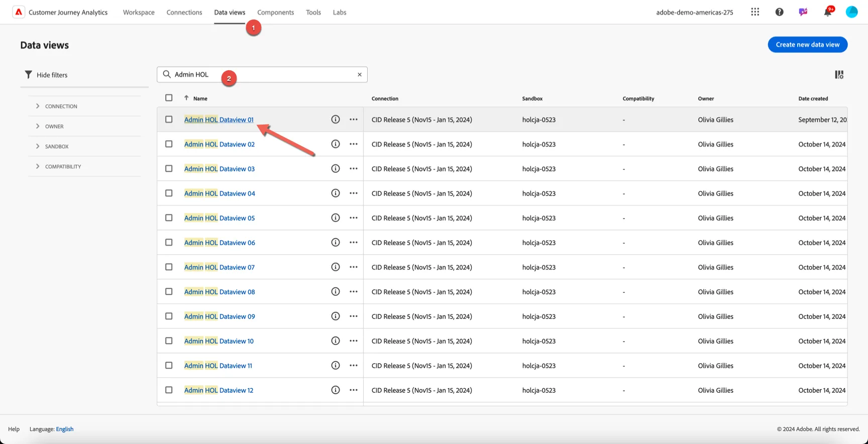Click the Adobe logo icon
Viewport: 868px width, 444px height.
[19, 12]
